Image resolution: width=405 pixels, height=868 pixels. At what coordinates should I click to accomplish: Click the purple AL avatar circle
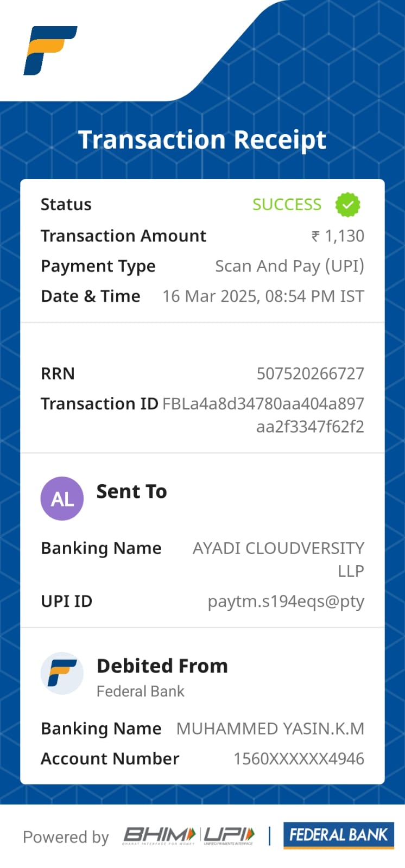(x=62, y=498)
